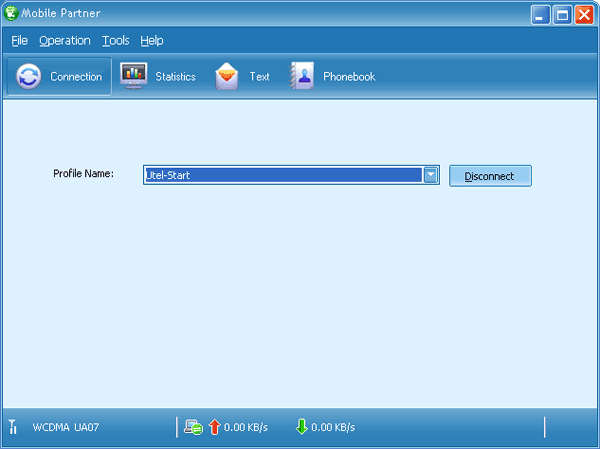Screen dimensions: 600x449
Task: Switch to the Text tab label
Action: coord(259,77)
